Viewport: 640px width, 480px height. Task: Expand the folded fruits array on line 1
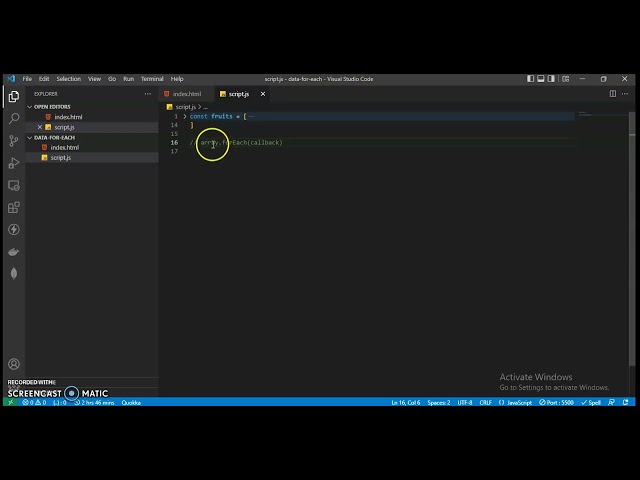pos(185,116)
